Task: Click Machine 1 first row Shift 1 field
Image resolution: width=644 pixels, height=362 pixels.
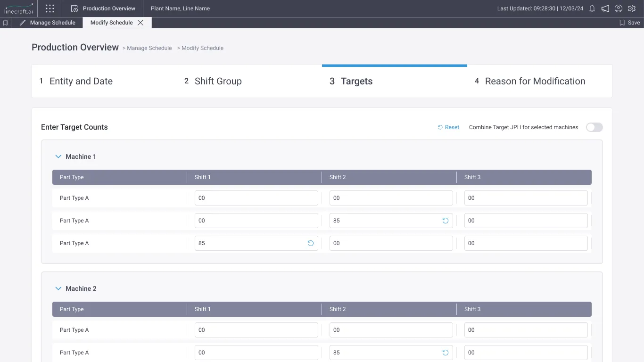Action: (256, 198)
